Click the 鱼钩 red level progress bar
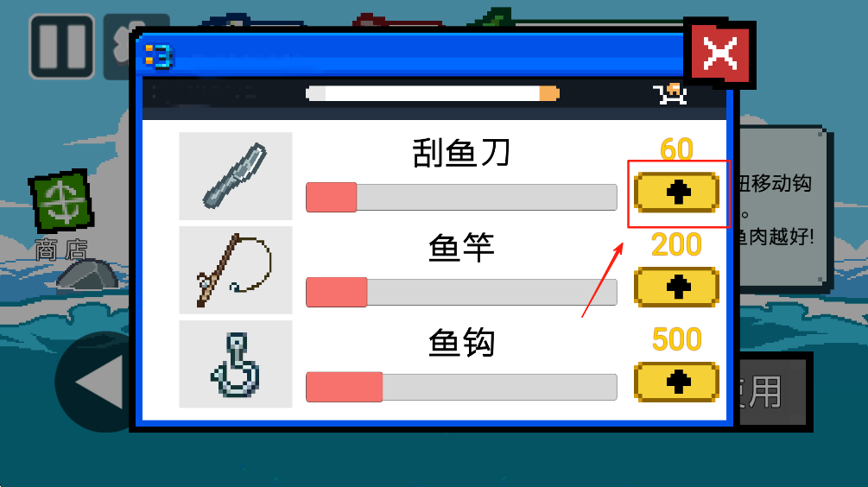 click(462, 387)
